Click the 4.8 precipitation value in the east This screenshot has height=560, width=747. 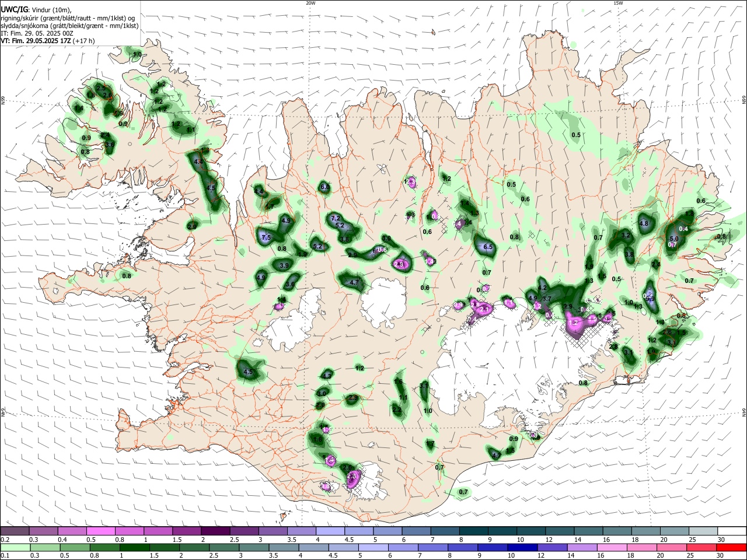(x=644, y=223)
